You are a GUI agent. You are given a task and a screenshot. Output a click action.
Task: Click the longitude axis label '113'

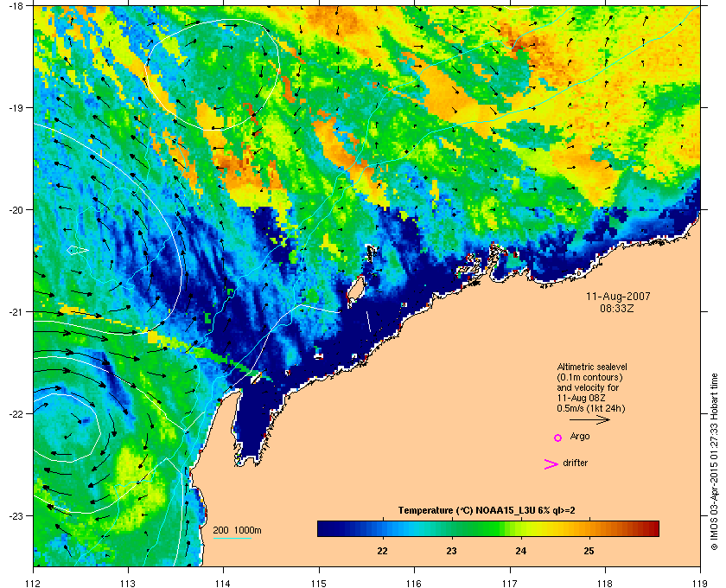(128, 583)
